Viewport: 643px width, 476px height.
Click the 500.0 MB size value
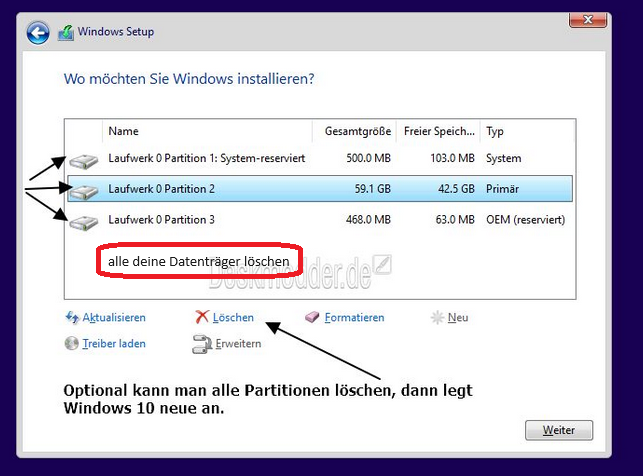[368, 158]
